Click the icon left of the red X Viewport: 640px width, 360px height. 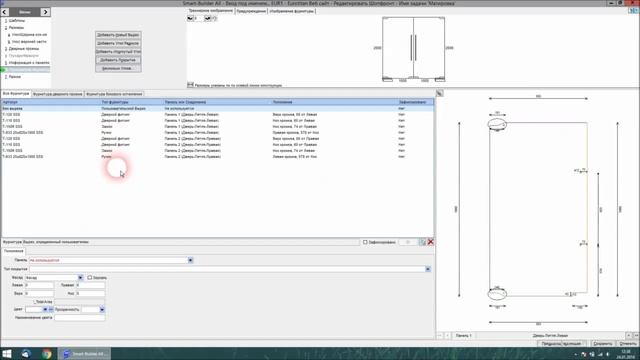pyautogui.click(x=422, y=242)
